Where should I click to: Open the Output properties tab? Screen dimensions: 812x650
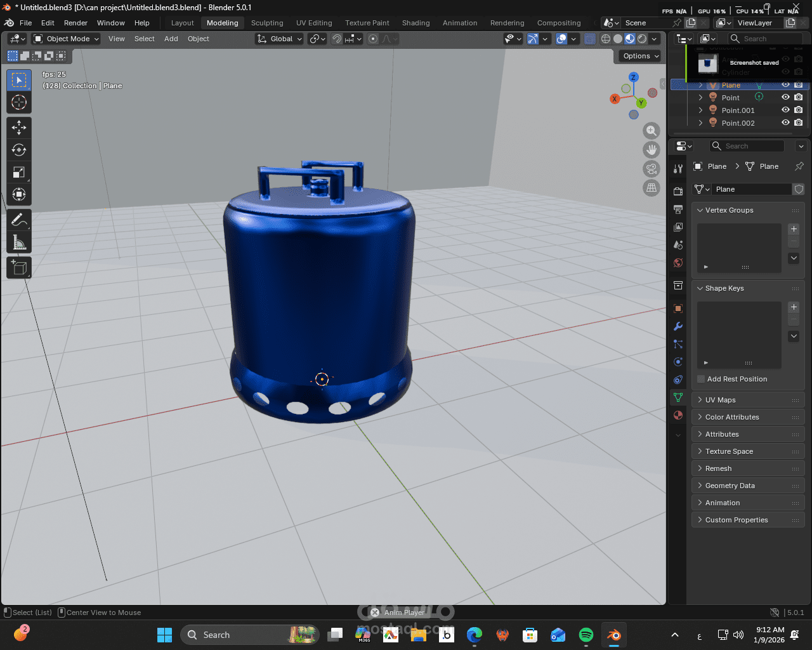pos(678,209)
